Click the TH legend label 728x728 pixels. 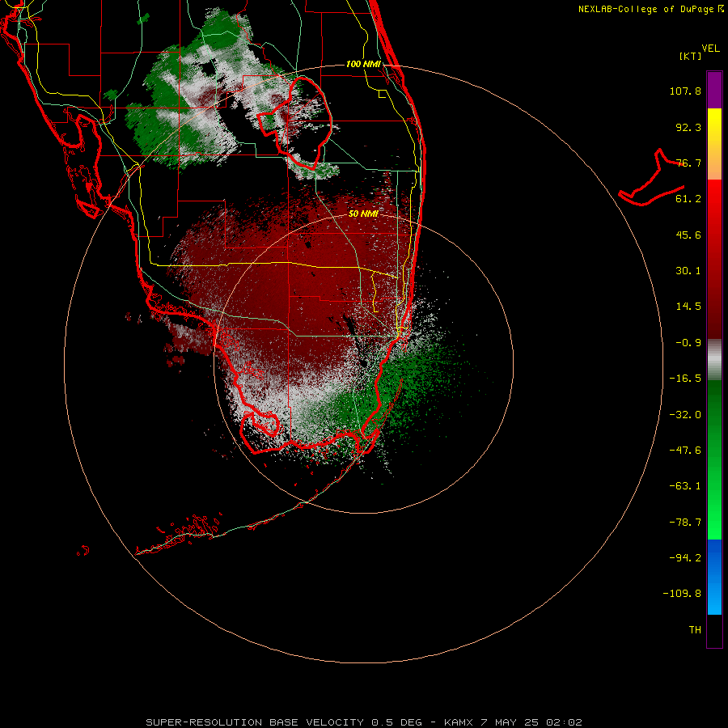(x=695, y=630)
